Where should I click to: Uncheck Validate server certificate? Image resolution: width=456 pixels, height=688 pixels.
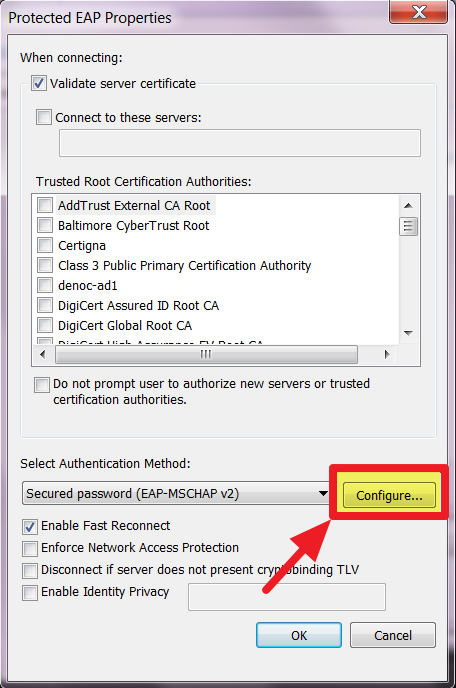tap(39, 83)
